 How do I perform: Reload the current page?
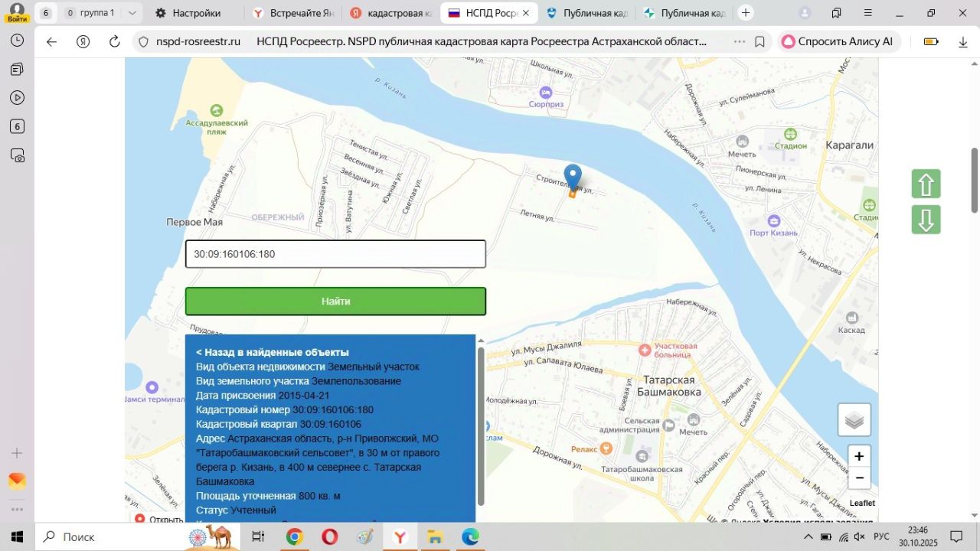click(x=115, y=42)
